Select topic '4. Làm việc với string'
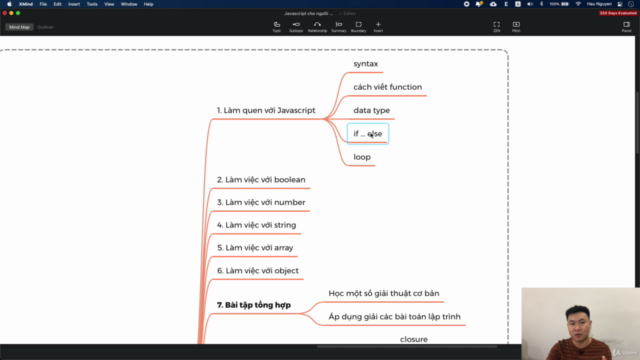Screen dimensions: 640x360 coord(256,225)
